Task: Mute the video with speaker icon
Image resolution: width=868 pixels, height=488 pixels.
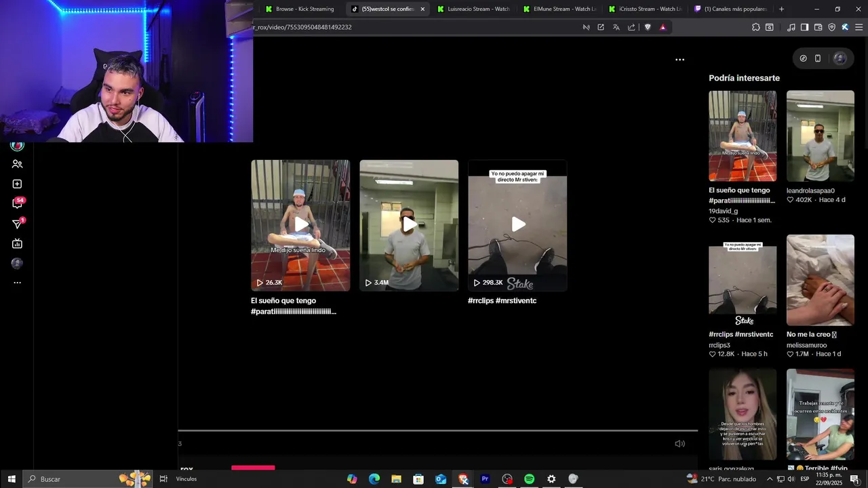Action: [x=679, y=444]
